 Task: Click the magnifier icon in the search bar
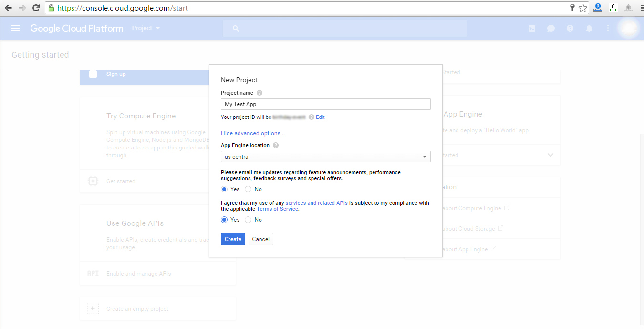236,29
